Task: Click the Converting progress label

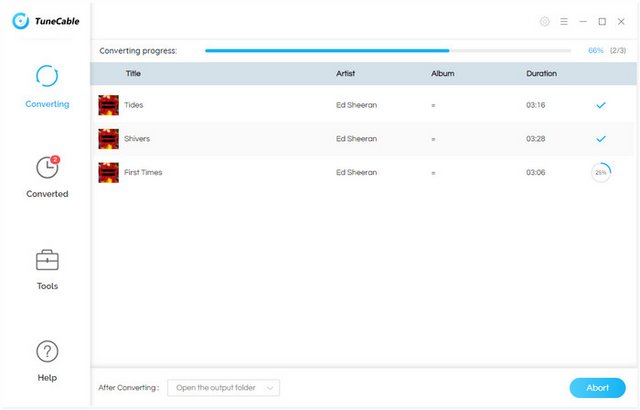Action: point(138,51)
